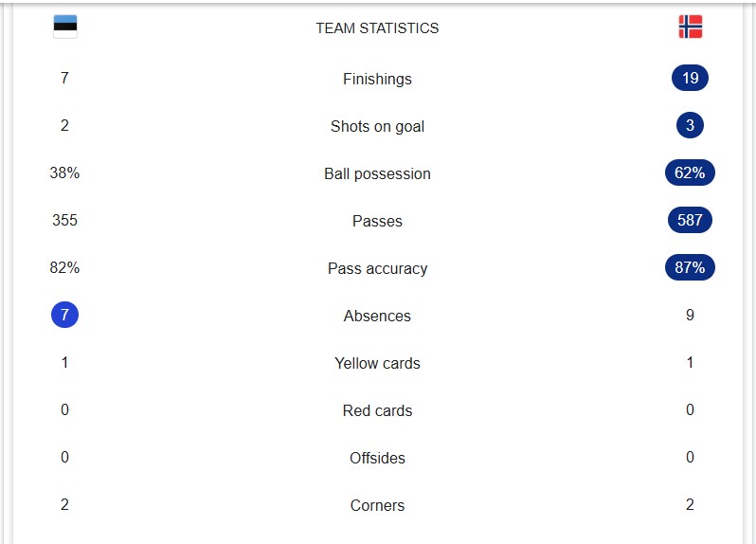Image resolution: width=756 pixels, height=544 pixels.
Task: Click the 87% pass accuracy badge
Action: [690, 267]
